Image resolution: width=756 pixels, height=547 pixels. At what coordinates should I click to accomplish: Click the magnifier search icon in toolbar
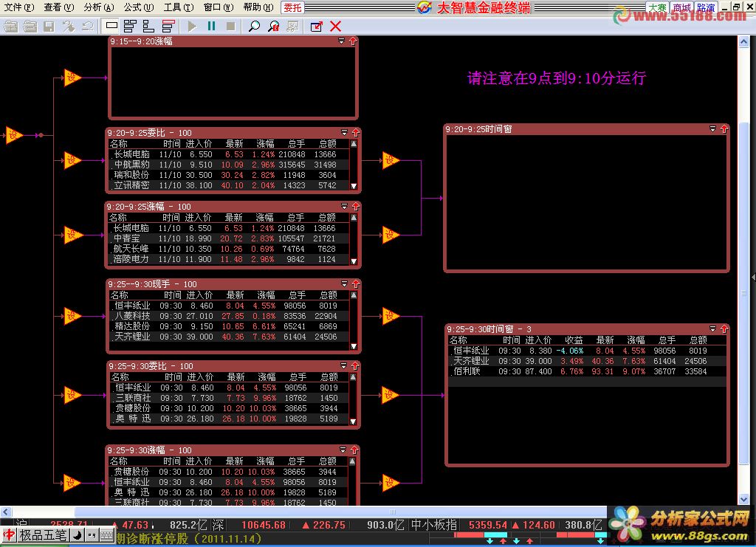tap(254, 26)
